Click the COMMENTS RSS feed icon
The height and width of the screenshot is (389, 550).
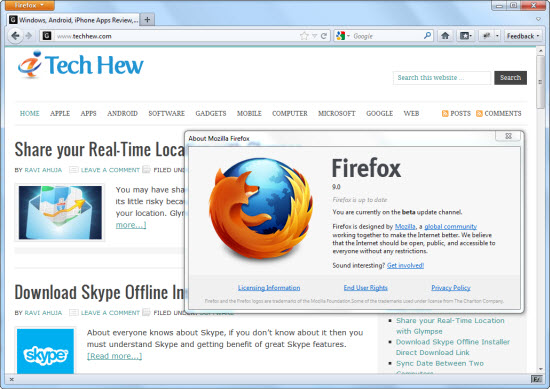pos(479,113)
